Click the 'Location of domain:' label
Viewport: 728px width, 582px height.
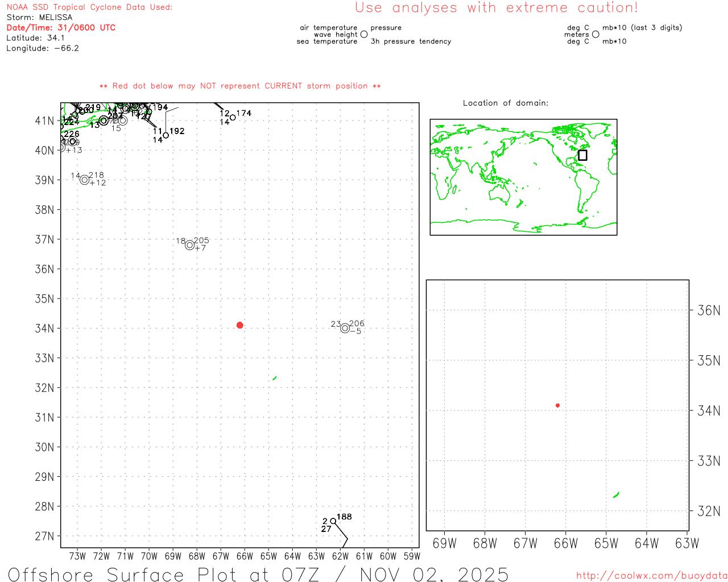(506, 103)
